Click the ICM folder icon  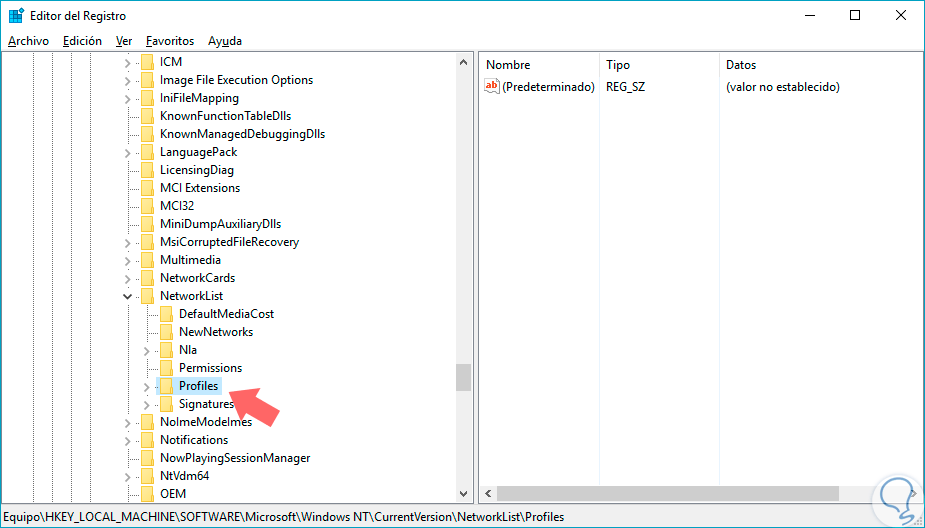(x=147, y=62)
